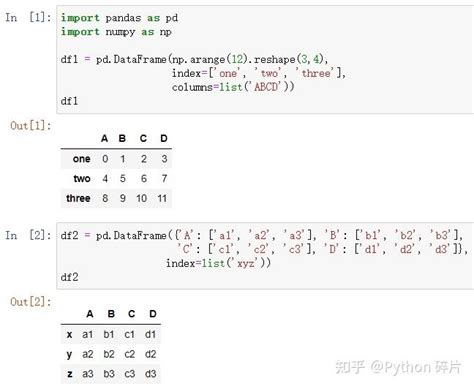Click row label 'three' in first table
Screen dimensions: 474x389
click(x=78, y=198)
